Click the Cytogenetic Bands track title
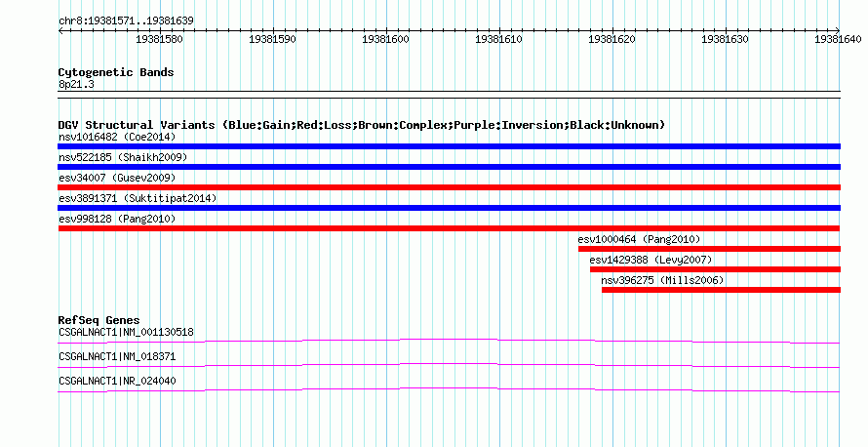The width and height of the screenshot is (868, 447). [x=116, y=72]
